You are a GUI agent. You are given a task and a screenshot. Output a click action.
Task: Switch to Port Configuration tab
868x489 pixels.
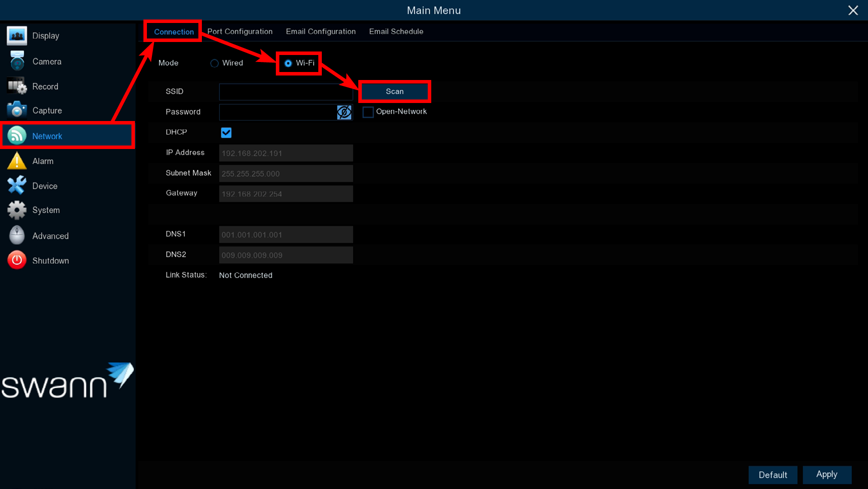[x=240, y=31]
